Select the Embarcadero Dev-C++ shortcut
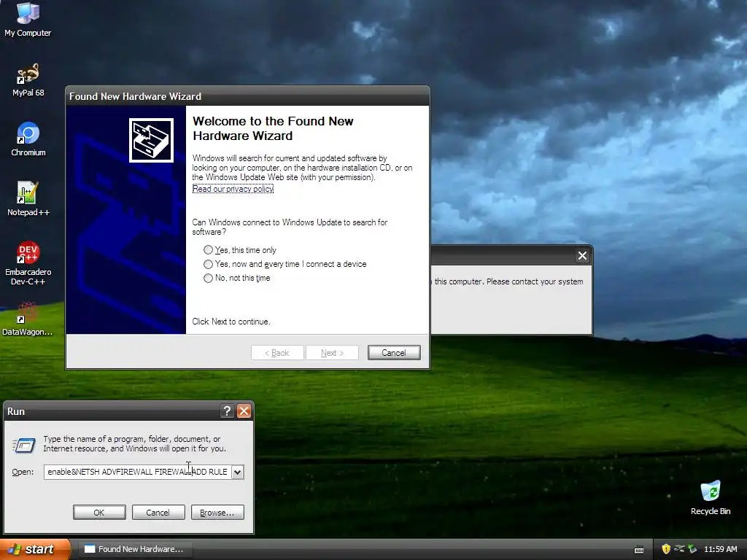 28,262
